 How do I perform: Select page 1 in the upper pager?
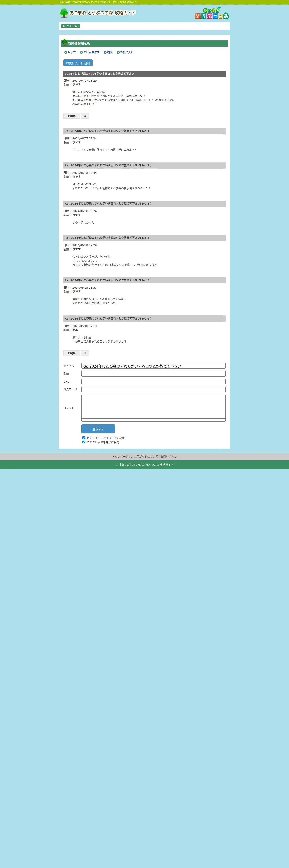click(85, 116)
